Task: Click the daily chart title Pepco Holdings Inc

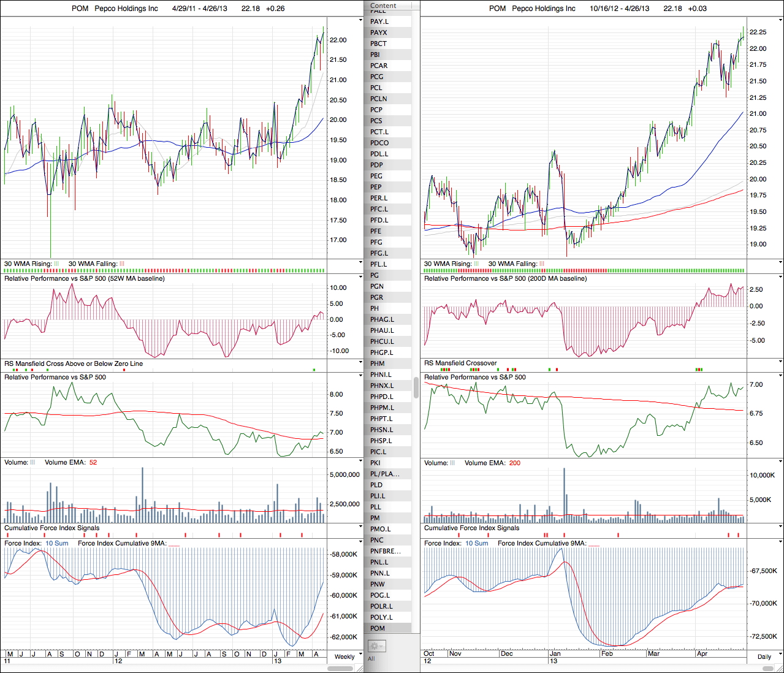Action: click(x=544, y=9)
